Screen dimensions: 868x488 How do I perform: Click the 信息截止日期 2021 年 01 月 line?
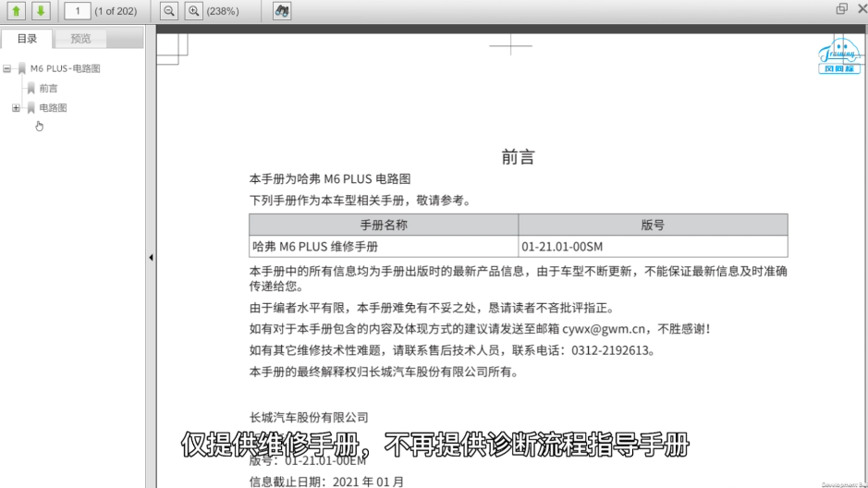[x=326, y=482]
